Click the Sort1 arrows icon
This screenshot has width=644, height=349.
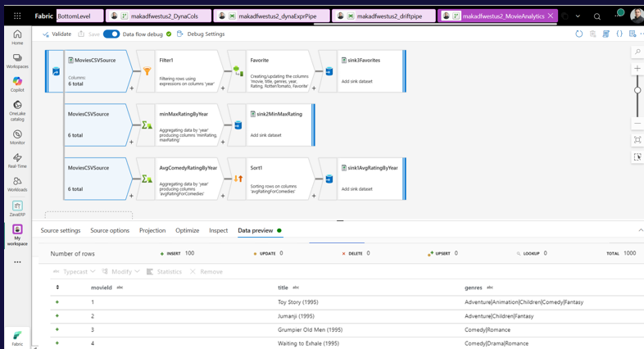click(238, 179)
